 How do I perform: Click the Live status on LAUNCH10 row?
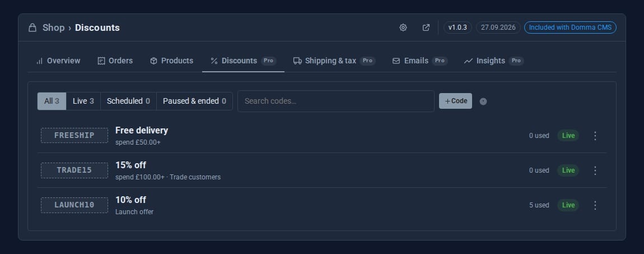568,205
